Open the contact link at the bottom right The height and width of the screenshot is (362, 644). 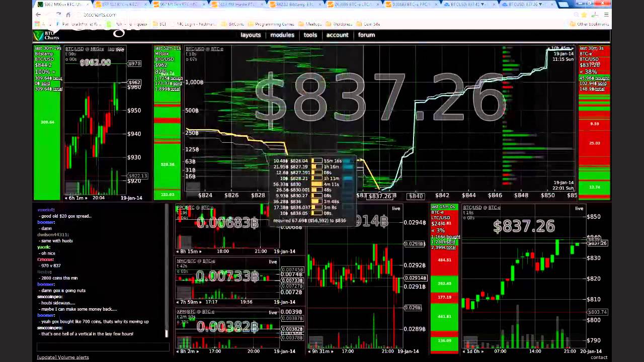(599, 357)
